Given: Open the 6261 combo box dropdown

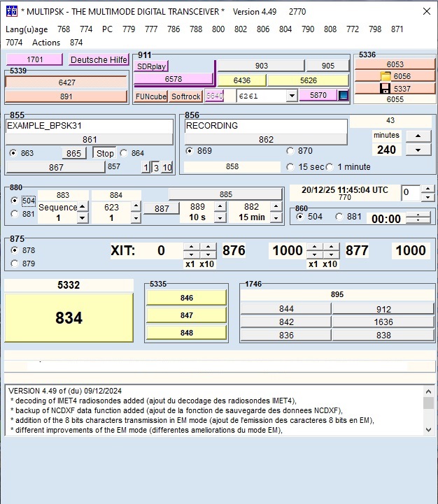Looking at the screenshot, I should tap(292, 96).
